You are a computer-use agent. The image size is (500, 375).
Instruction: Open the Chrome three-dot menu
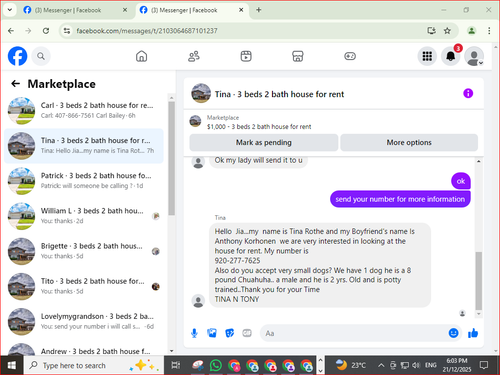(x=489, y=31)
